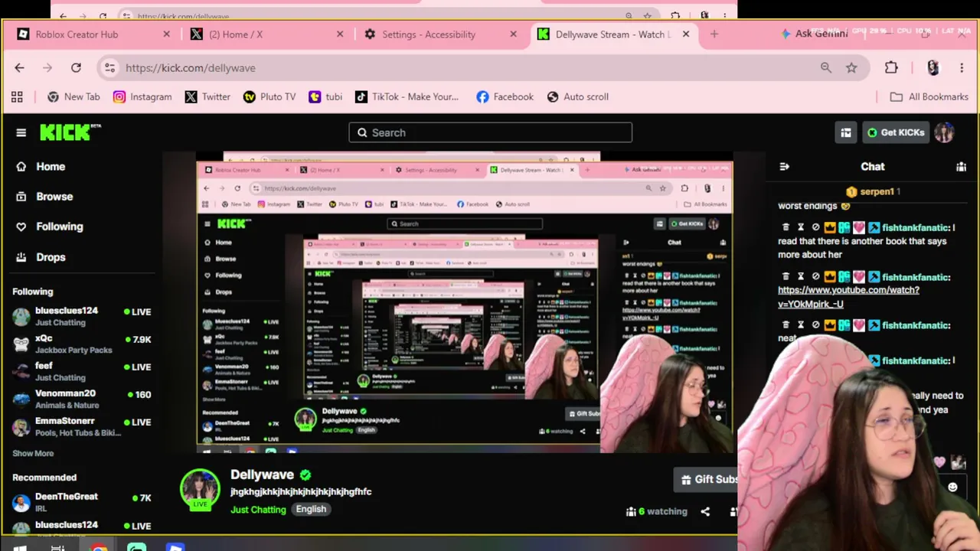Click the ban icon on the YouTube link message
The height and width of the screenshot is (551, 980).
(x=815, y=277)
